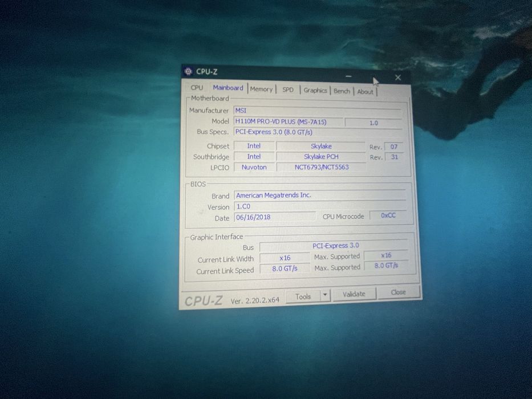The height and width of the screenshot is (399, 532).
Task: Click the Graphic Interface Bus PCI-Express 3.0 field
Action: click(334, 246)
